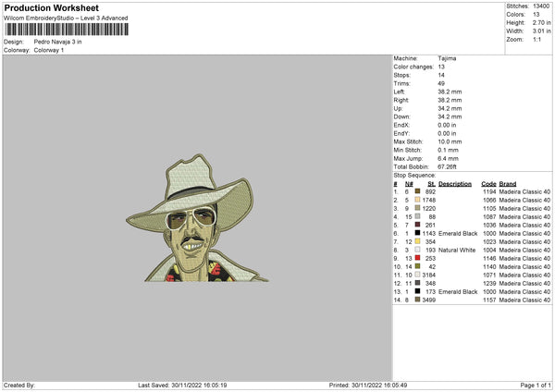This screenshot has width=555, height=392.
Task: Click the 'Code' column header
Action: tap(488, 184)
